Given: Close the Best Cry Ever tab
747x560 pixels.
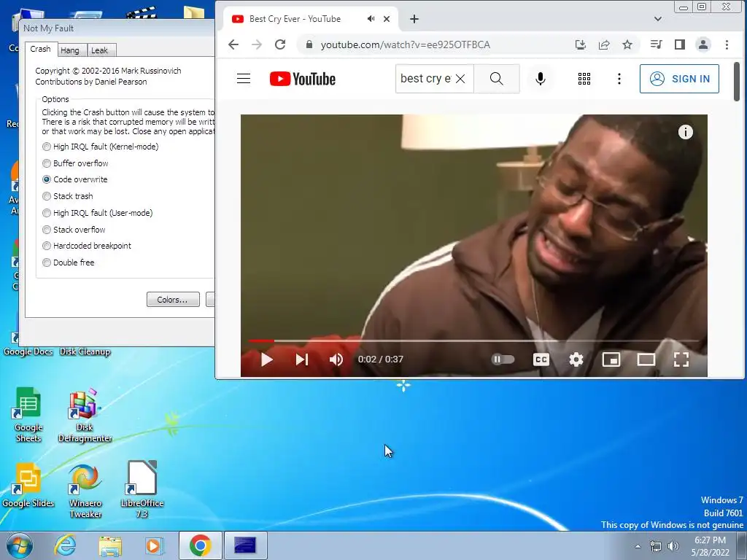Looking at the screenshot, I should [387, 19].
